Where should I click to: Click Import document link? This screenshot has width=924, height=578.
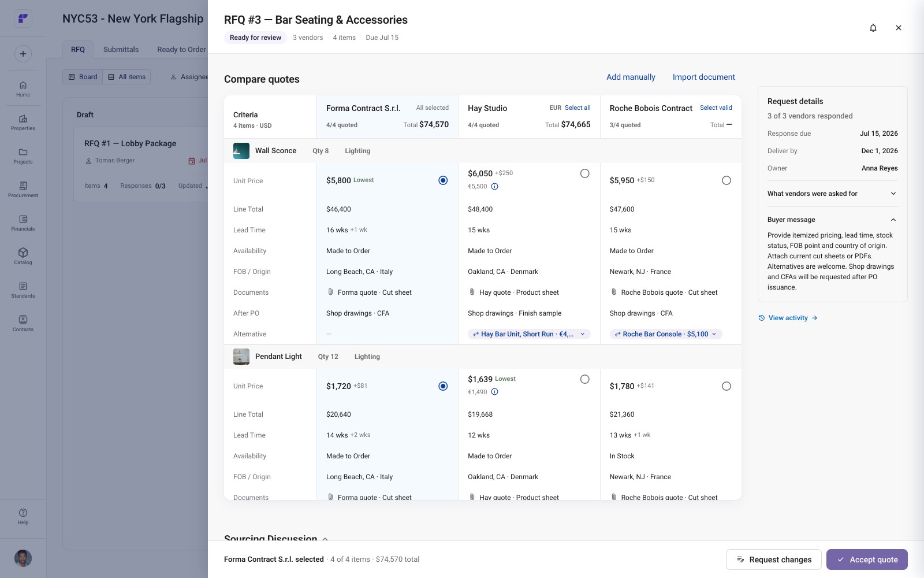click(703, 77)
